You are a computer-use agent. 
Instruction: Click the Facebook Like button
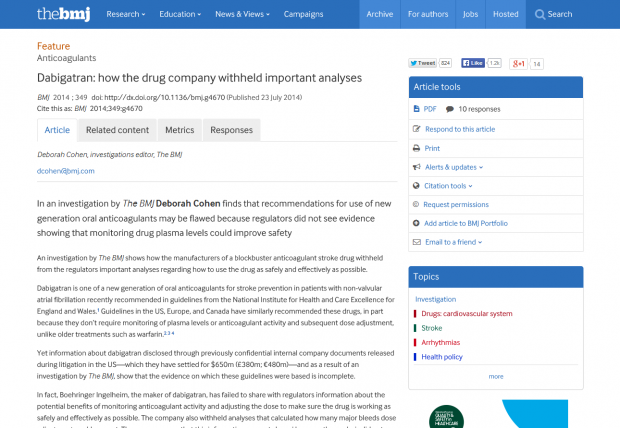tap(473, 63)
